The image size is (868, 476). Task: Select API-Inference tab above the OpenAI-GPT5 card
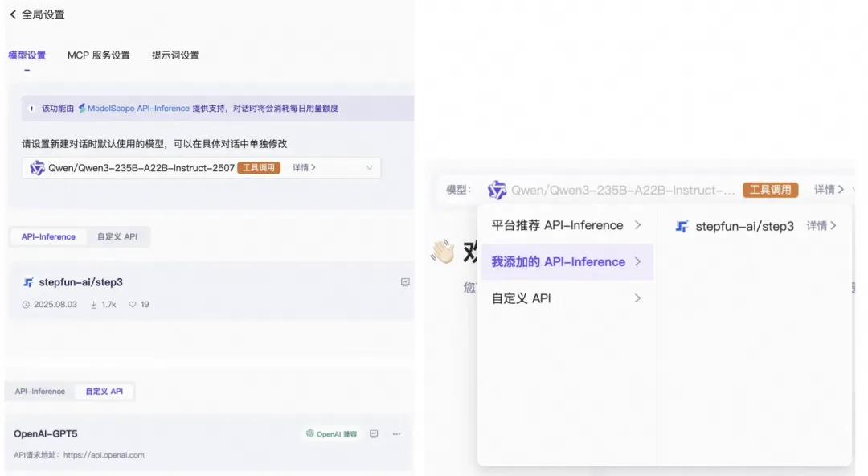(x=40, y=392)
